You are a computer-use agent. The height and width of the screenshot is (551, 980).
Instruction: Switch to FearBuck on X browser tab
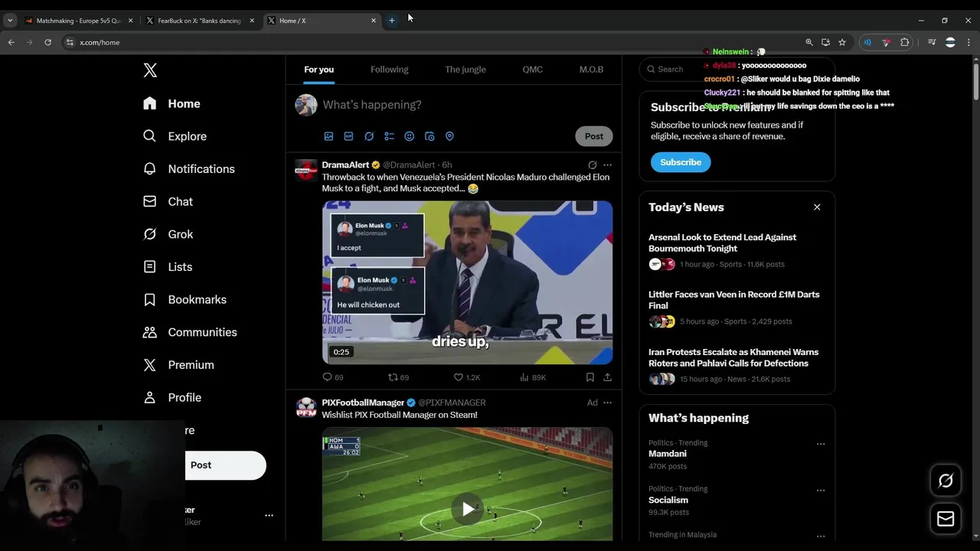tap(199, 21)
